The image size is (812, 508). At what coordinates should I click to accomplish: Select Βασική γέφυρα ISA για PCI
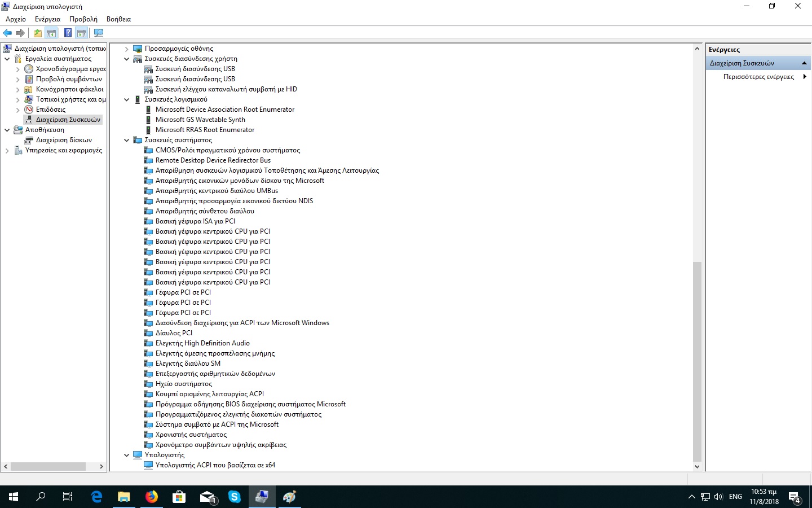pos(195,221)
